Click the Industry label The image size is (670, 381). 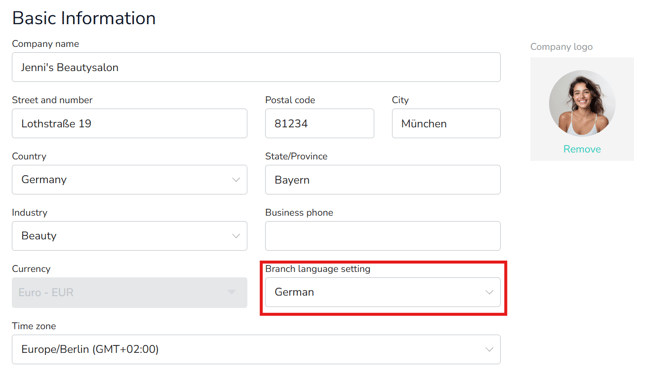click(x=29, y=213)
